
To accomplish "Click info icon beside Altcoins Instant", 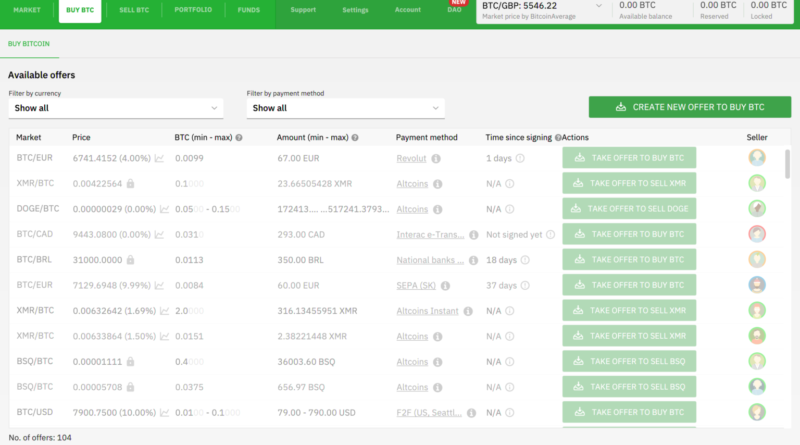I will click(x=468, y=311).
